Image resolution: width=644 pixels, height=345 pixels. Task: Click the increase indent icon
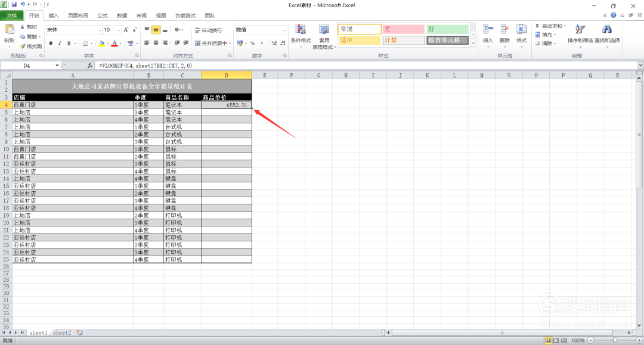186,43
